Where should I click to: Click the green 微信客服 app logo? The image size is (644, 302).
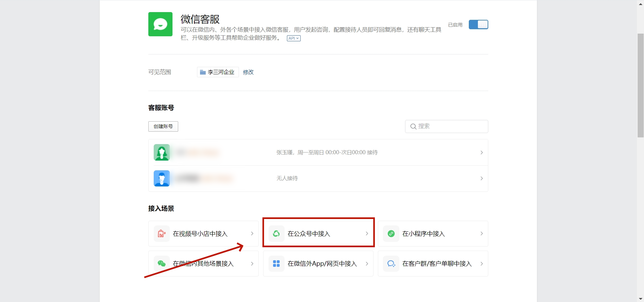coord(160,24)
